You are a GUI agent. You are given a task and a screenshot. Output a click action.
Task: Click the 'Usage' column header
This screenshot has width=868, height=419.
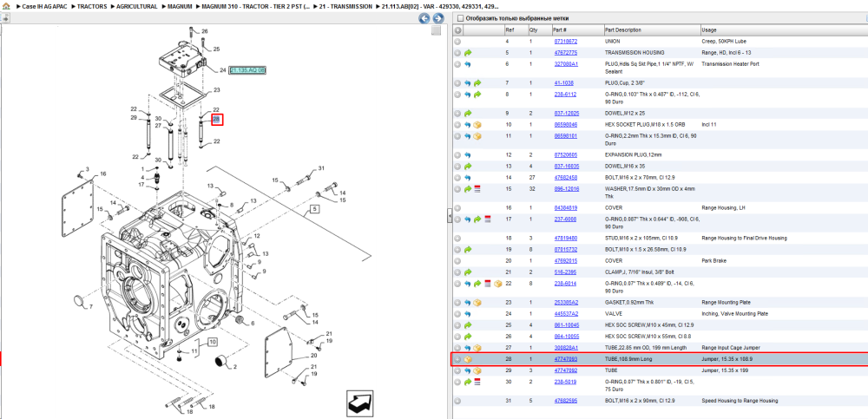point(708,30)
